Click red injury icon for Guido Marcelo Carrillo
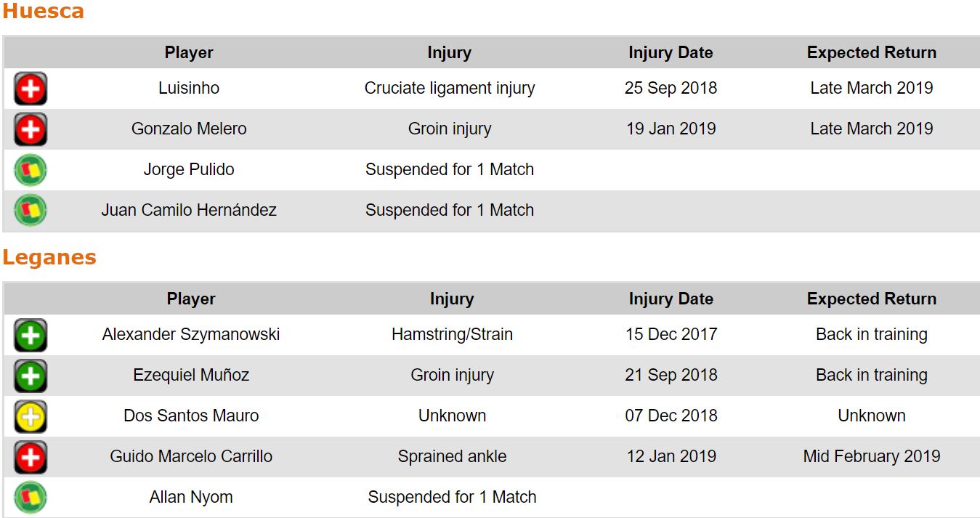This screenshot has height=518, width=980. [31, 458]
